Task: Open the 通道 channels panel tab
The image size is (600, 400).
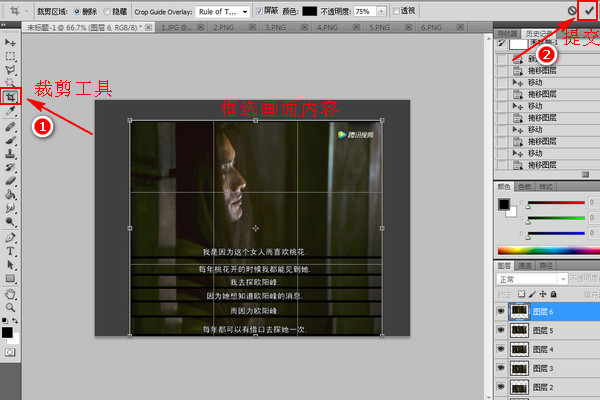Action: (525, 266)
